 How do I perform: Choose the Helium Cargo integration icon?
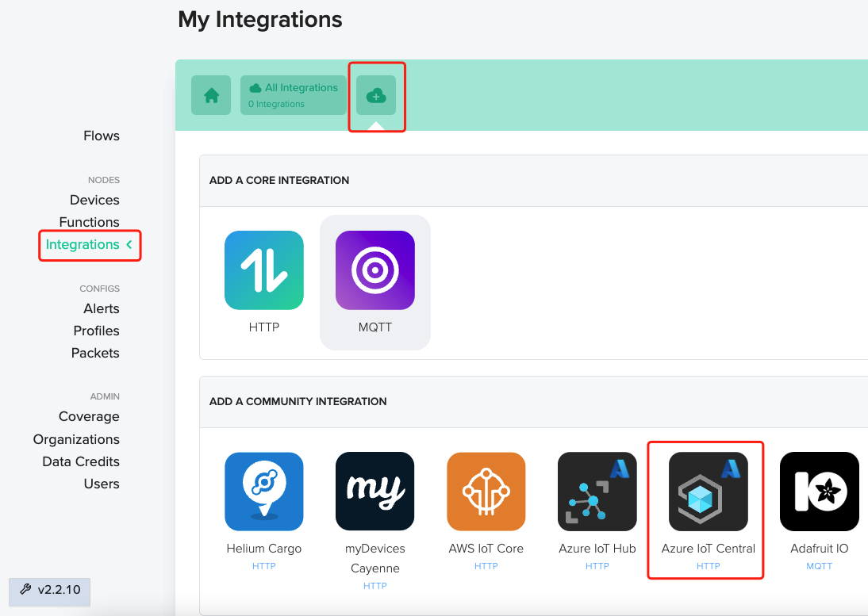click(x=264, y=491)
